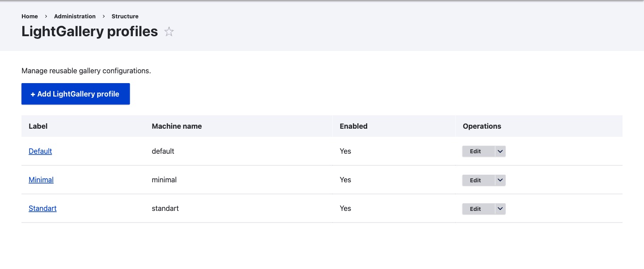Click the 'standart' machine name cell
Image resolution: width=644 pixels, height=269 pixels.
click(165, 208)
